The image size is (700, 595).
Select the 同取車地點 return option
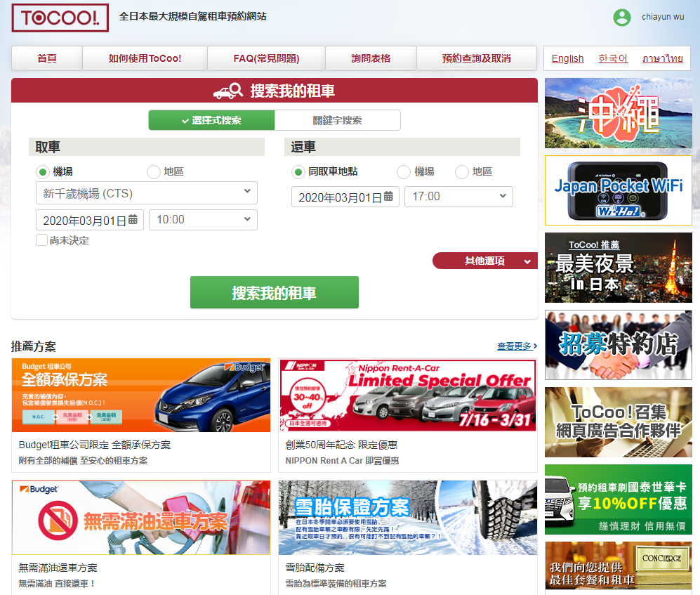[x=298, y=172]
